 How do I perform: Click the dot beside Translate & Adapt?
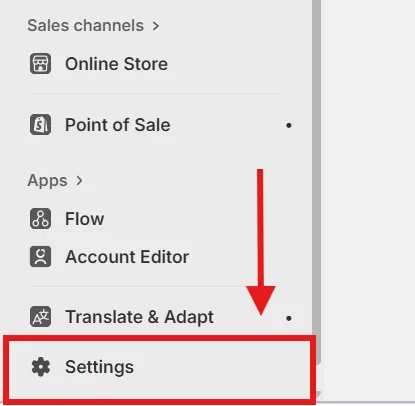(289, 318)
